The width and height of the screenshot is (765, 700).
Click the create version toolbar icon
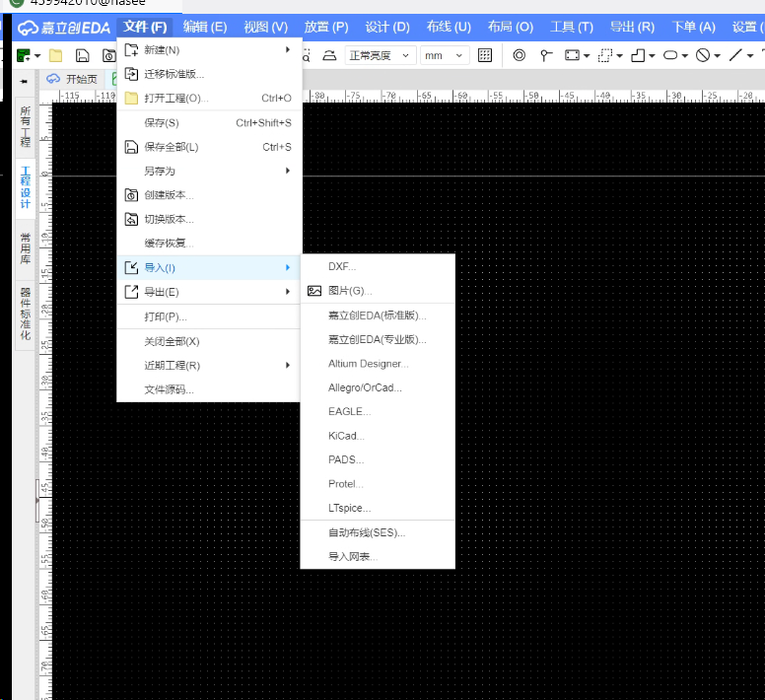click(109, 55)
